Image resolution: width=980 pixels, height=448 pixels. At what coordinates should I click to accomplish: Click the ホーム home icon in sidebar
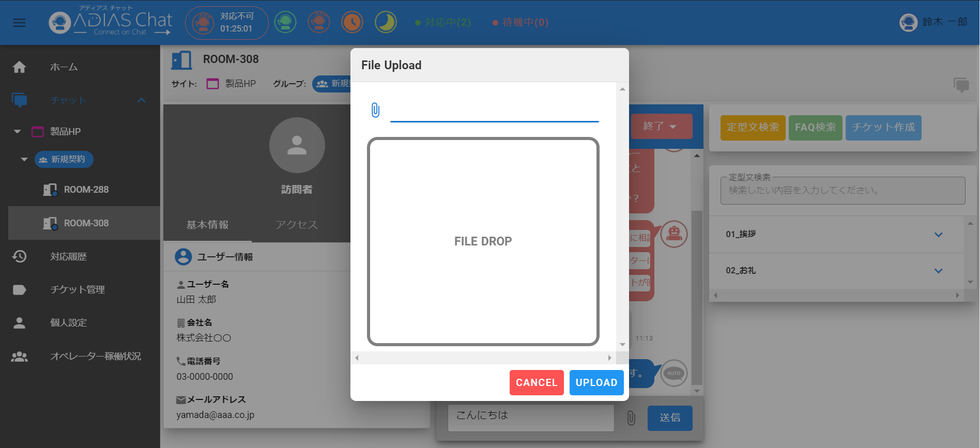coord(19,67)
